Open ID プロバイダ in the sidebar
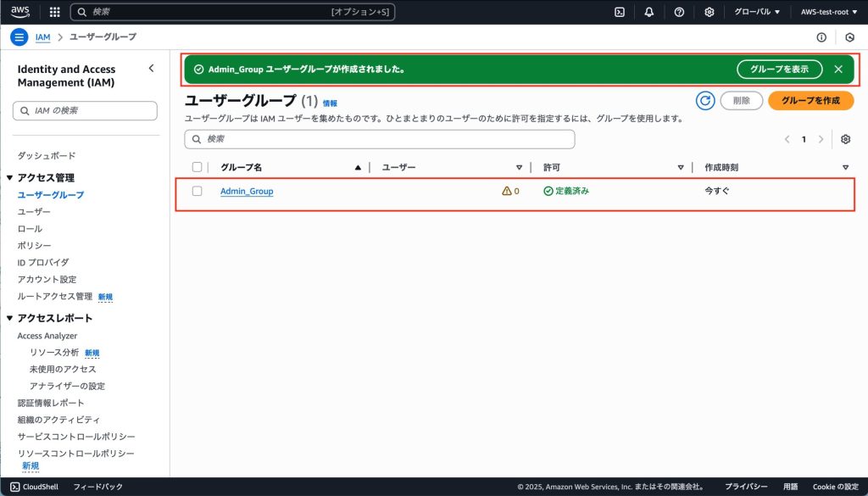The height and width of the screenshot is (496, 868). point(43,262)
